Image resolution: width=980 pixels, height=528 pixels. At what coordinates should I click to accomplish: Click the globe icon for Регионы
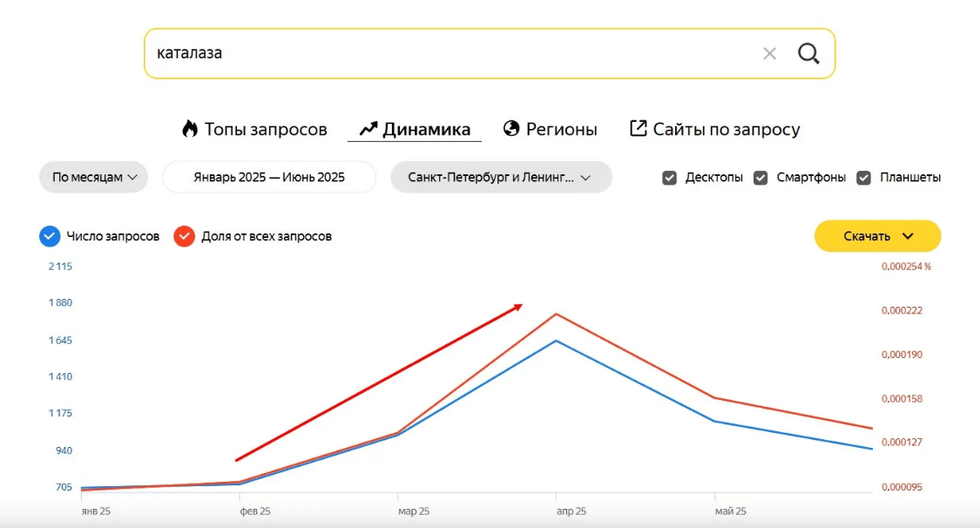tap(511, 129)
